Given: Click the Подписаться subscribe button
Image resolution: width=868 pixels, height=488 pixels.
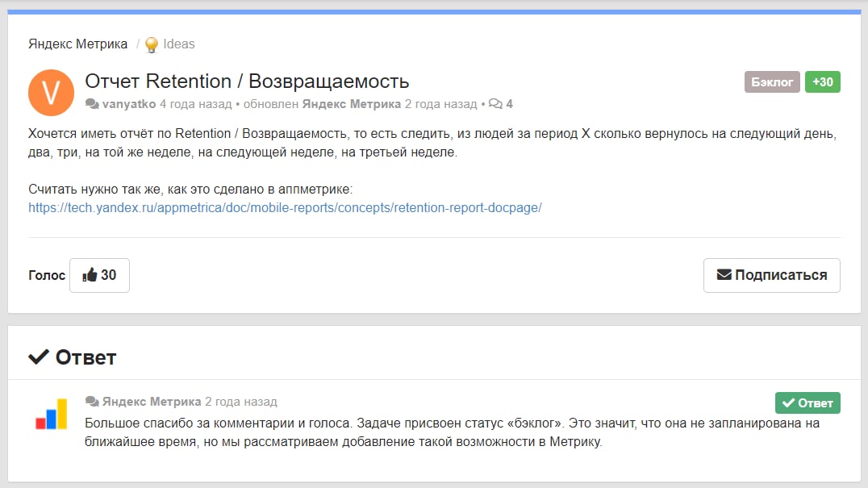Looking at the screenshot, I should (772, 275).
